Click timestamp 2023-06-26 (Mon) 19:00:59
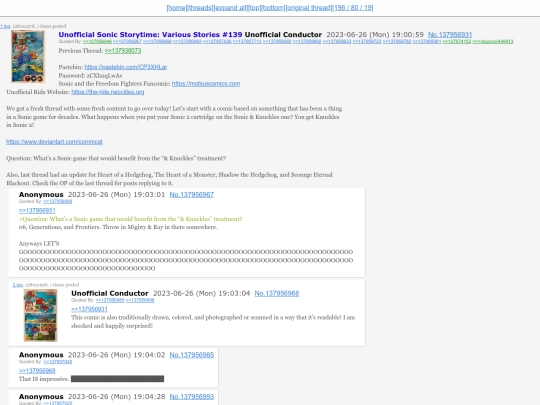540x405 pixels. click(x=375, y=34)
